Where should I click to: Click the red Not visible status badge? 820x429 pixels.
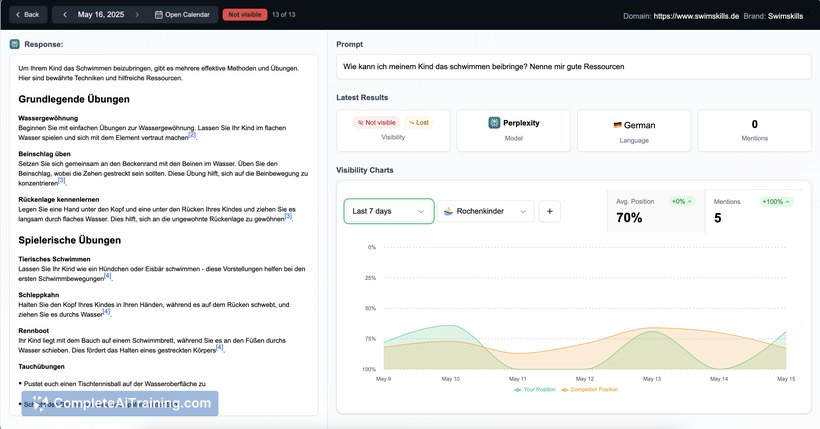(x=245, y=15)
